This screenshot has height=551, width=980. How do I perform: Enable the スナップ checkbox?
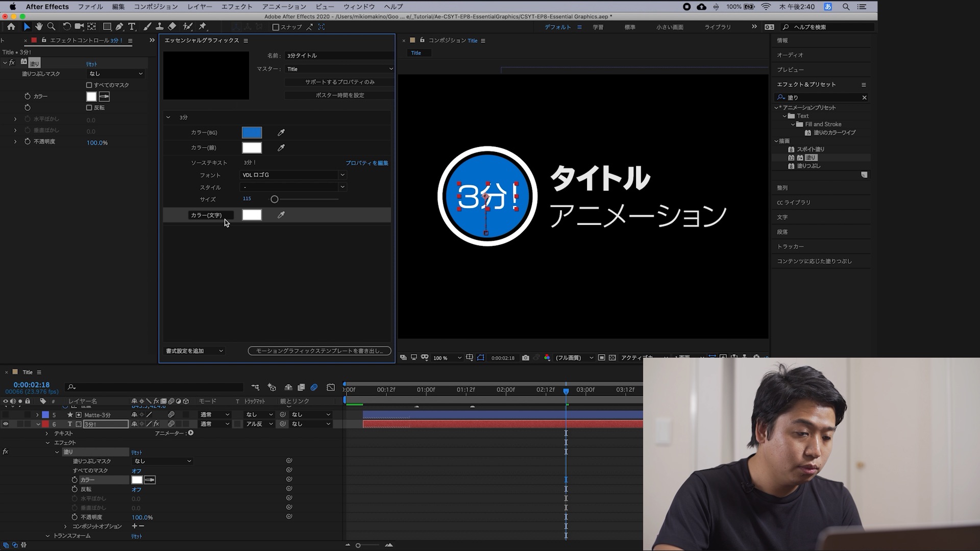pos(276,27)
